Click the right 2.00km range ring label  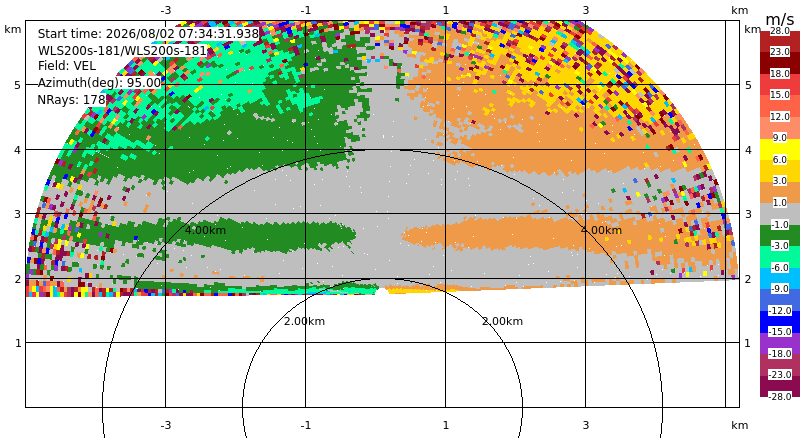[x=503, y=321]
